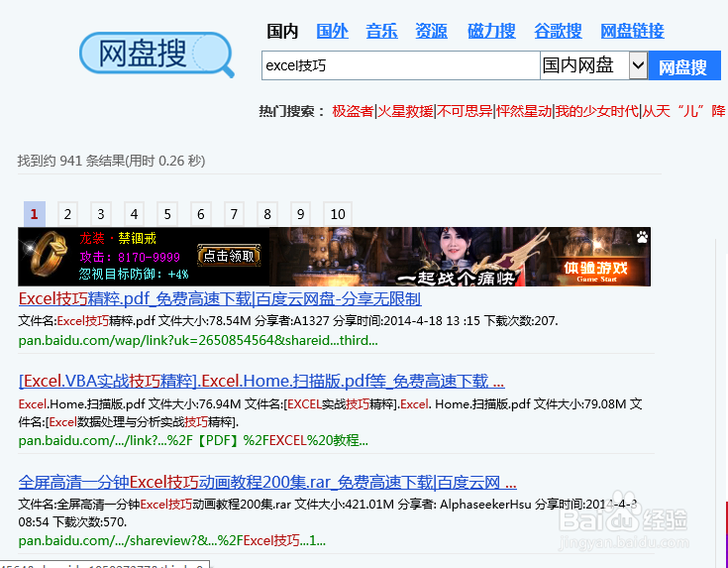
Task: Click the 网盘搜 magnifier logo
Action: [x=156, y=54]
